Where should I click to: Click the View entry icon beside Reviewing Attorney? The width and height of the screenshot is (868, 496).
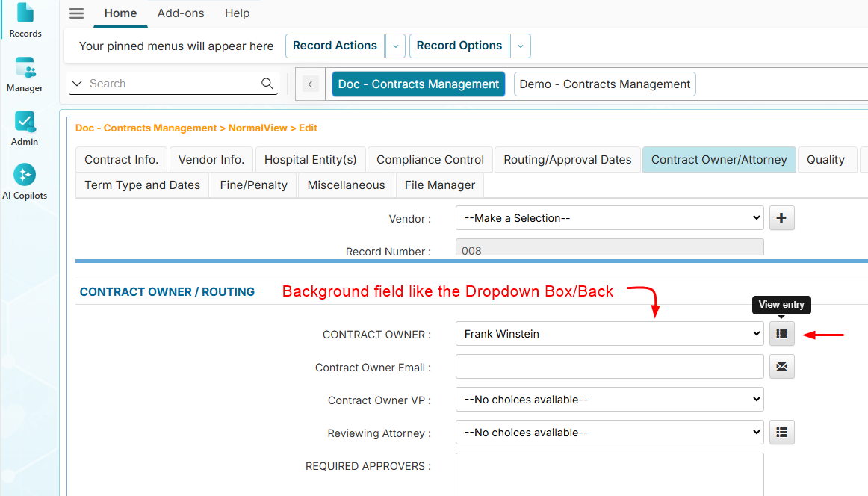click(781, 432)
